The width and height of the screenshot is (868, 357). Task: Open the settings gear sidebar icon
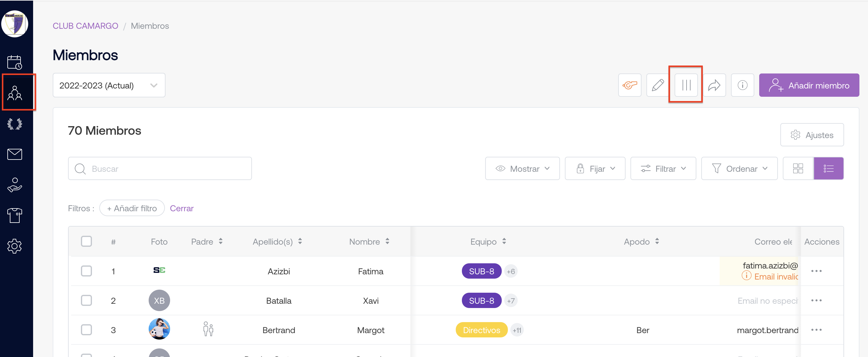click(x=15, y=246)
